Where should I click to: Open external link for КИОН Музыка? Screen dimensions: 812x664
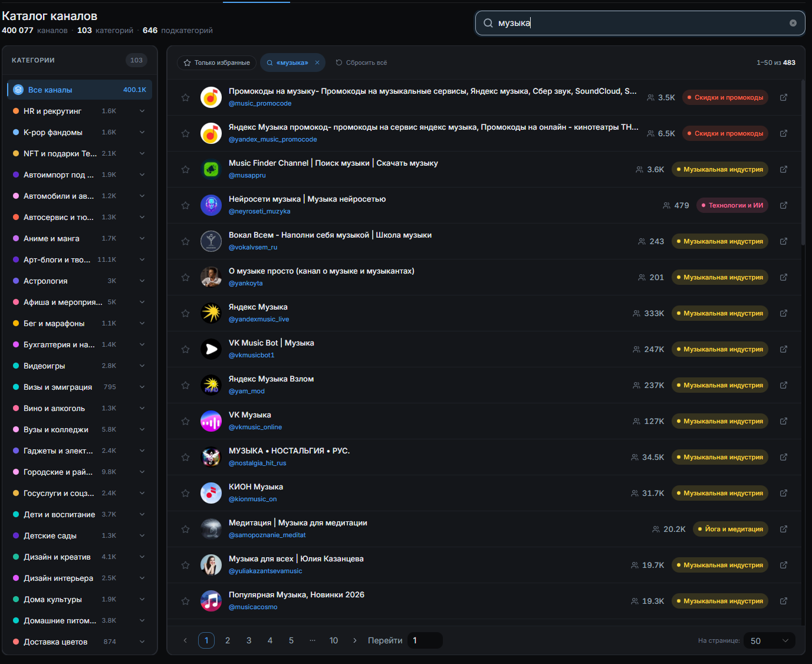(x=784, y=493)
